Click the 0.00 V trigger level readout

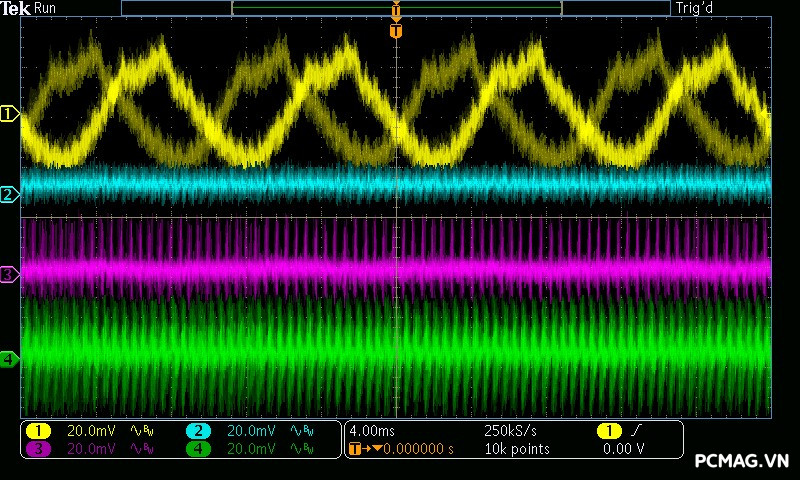pos(623,449)
